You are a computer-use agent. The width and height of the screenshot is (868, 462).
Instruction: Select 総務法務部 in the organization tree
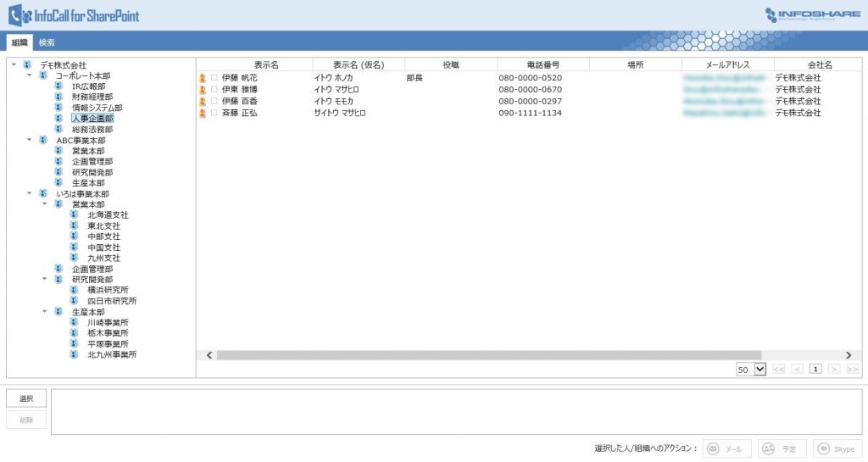pyautogui.click(x=92, y=130)
